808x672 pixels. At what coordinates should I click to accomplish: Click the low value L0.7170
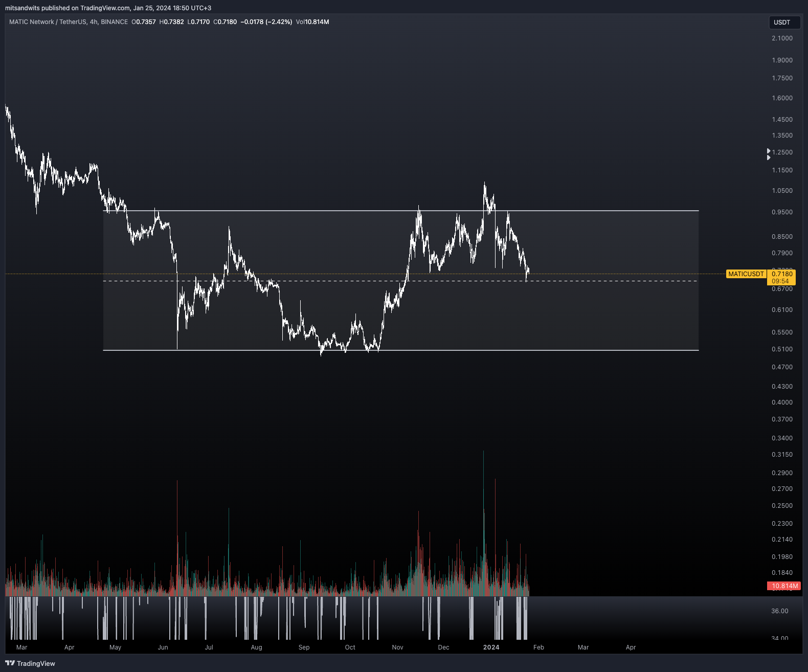coord(198,22)
